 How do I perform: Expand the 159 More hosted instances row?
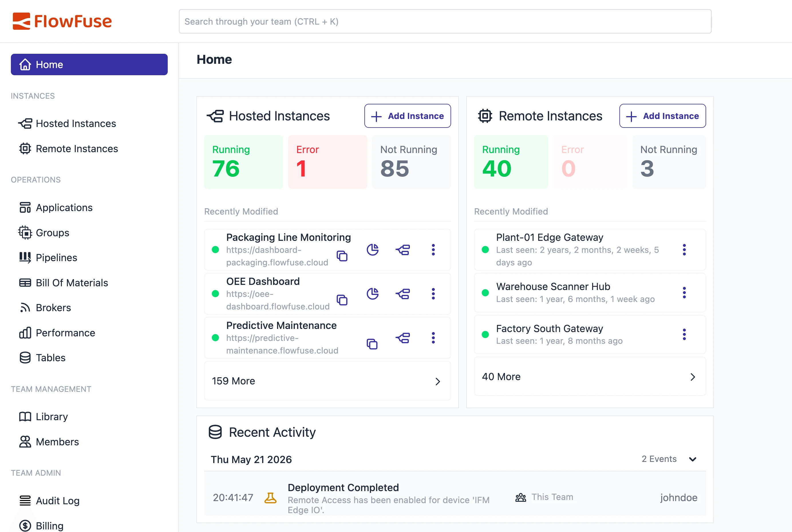point(327,381)
